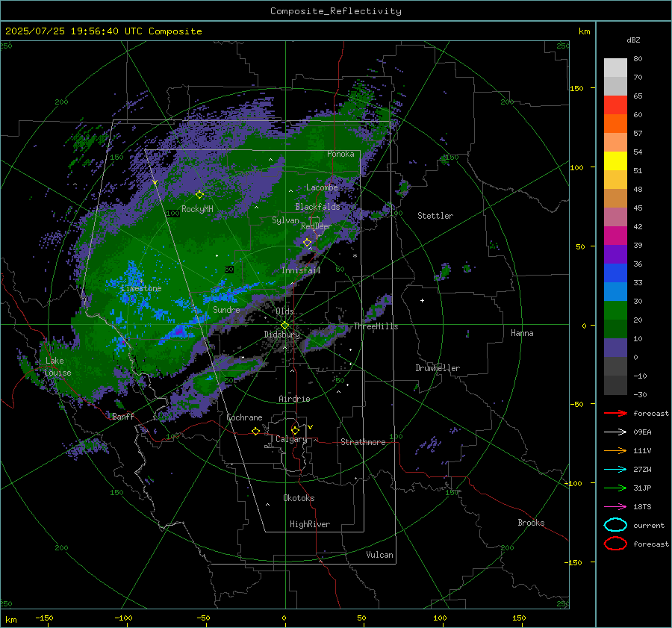
Task: Click the red forecast ellipse icon
Action: 615,544
